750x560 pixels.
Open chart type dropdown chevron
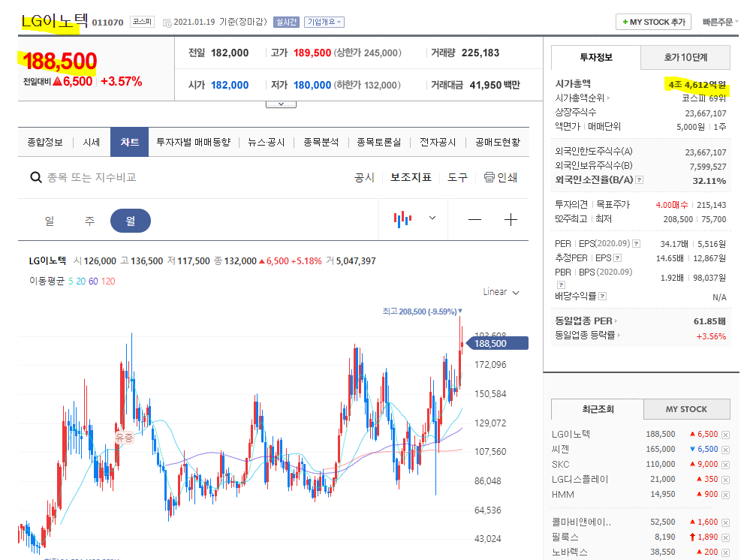click(x=432, y=218)
